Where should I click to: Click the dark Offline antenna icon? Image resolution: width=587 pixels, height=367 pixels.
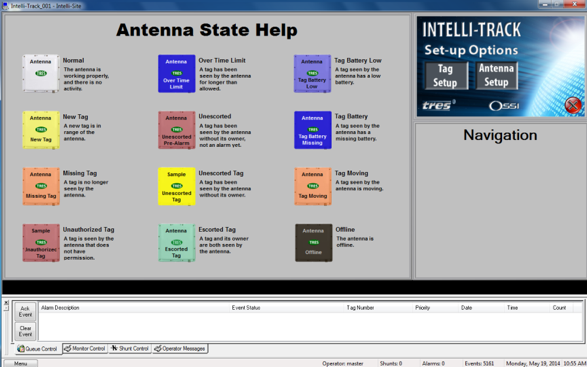tap(313, 243)
